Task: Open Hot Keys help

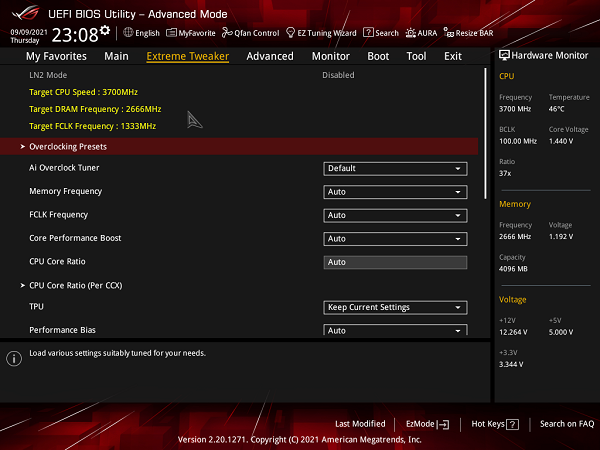Action: pos(495,424)
